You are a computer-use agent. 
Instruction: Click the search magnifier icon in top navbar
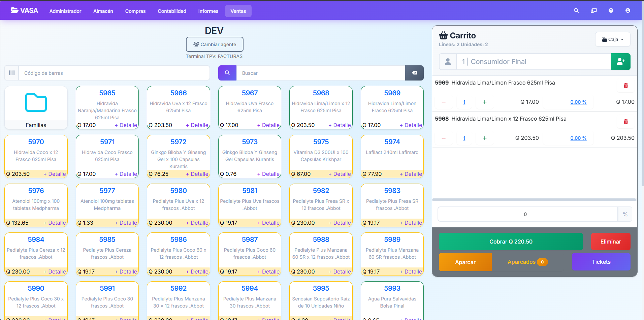[576, 11]
